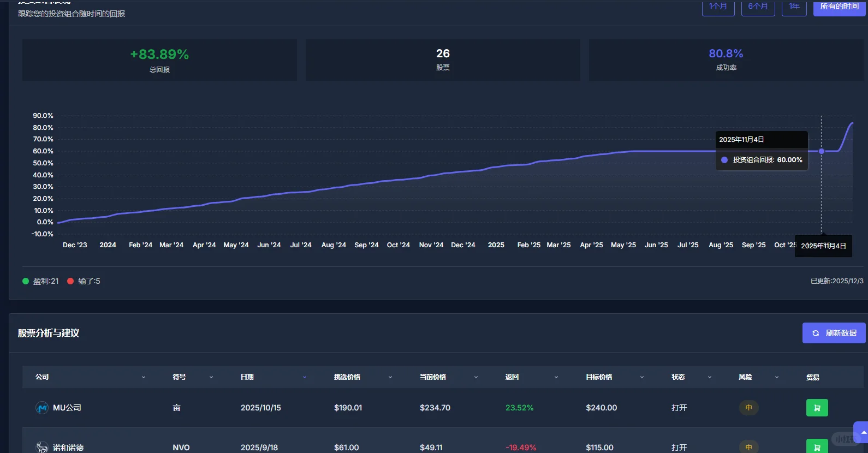Click the MU公司 company name
This screenshot has height=453, width=868.
(x=67, y=408)
